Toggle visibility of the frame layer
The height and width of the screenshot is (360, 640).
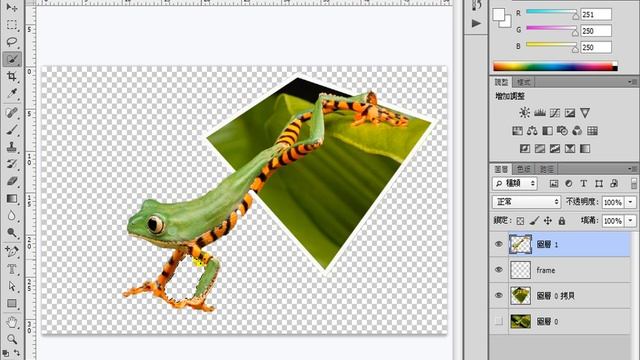[x=499, y=270]
